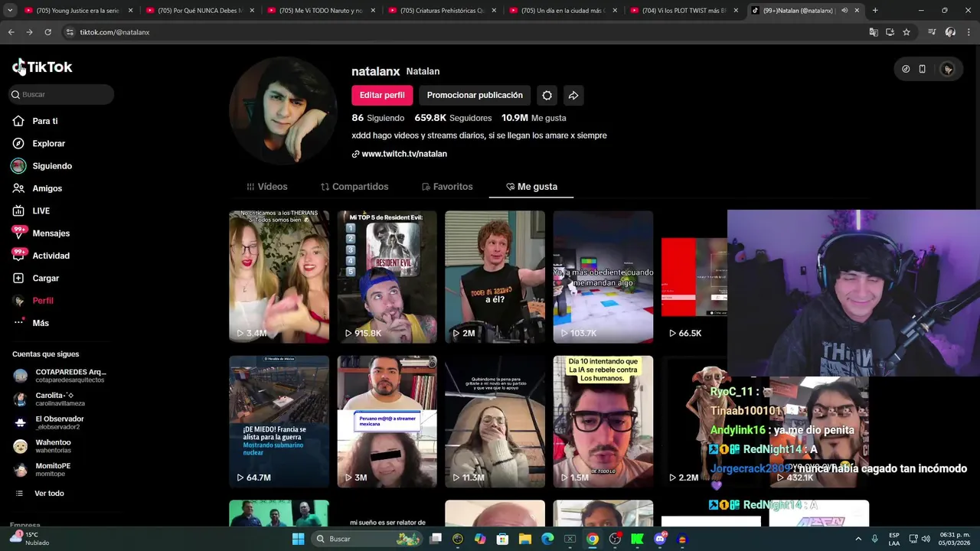
Task: Open the THERIANS video with 3.4M views
Action: 279,276
